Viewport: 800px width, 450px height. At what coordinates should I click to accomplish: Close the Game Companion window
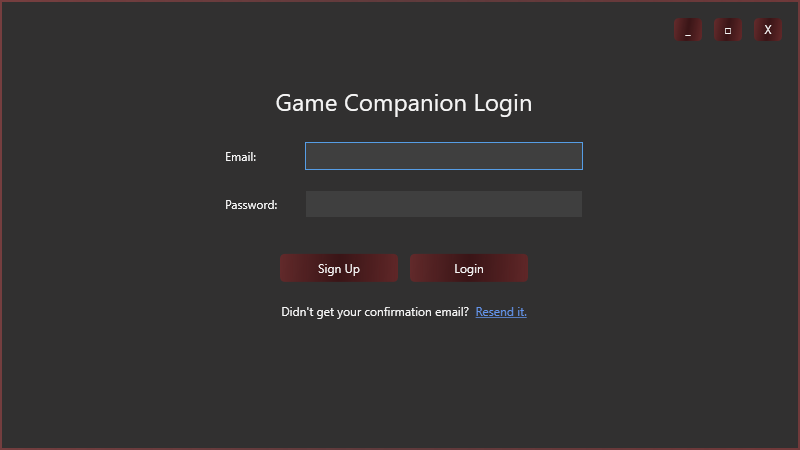coord(768,30)
